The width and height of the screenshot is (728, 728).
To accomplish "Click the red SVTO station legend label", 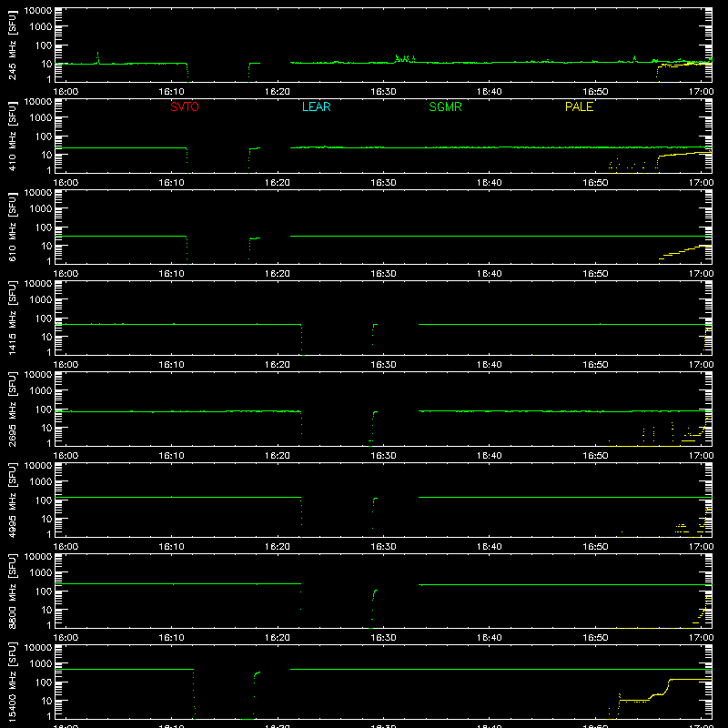I will pyautogui.click(x=185, y=106).
